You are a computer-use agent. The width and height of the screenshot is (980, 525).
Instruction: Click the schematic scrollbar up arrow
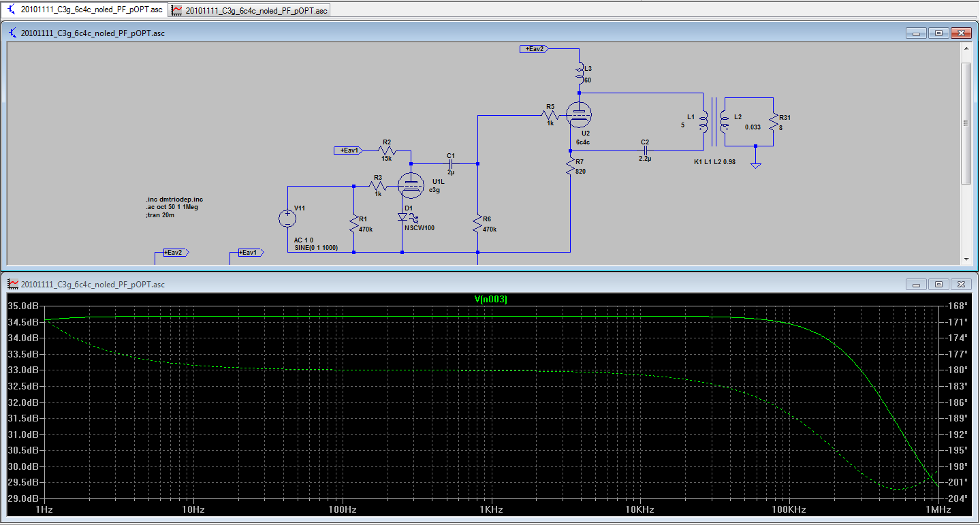[x=966, y=48]
